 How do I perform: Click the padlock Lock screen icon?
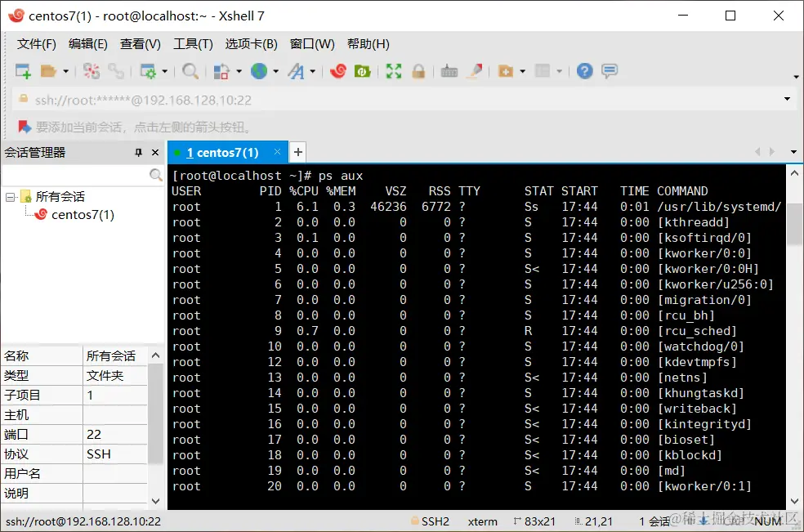pos(418,71)
